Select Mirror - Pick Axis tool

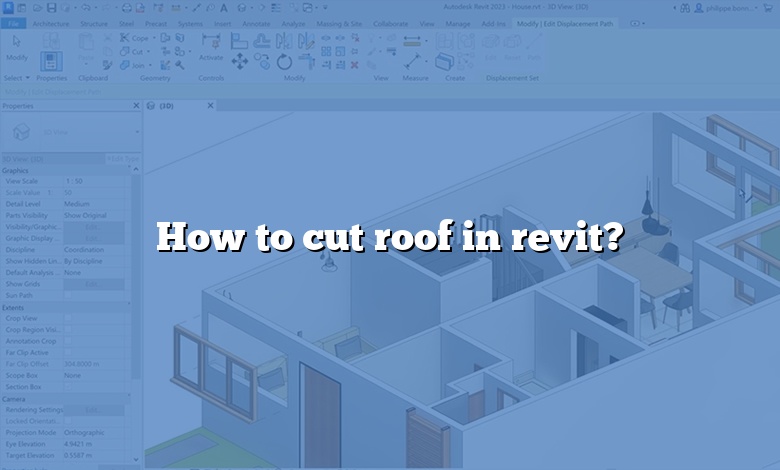284,41
